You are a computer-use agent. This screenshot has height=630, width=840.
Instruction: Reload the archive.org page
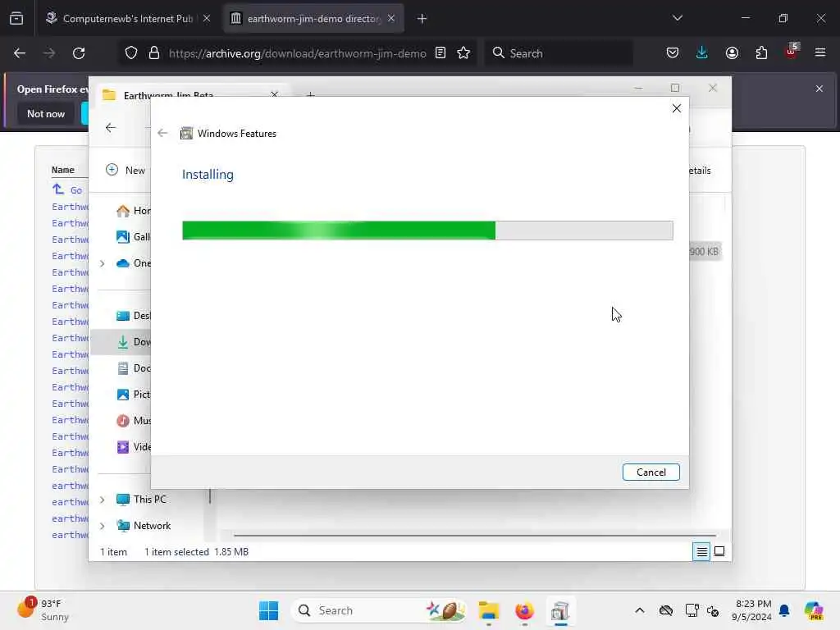[79, 53]
